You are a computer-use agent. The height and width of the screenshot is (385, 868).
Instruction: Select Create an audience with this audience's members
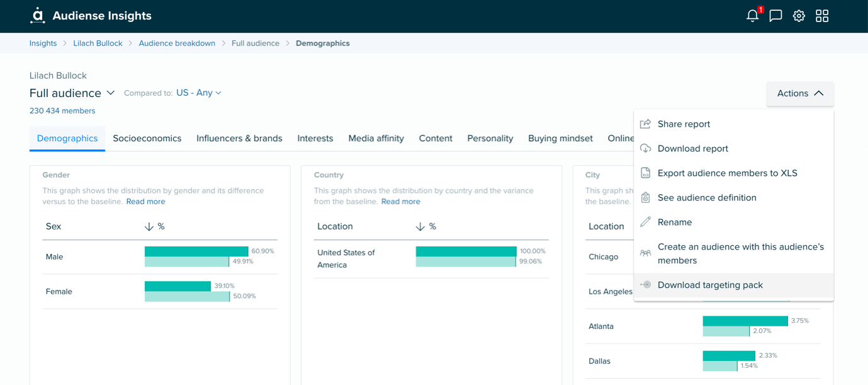coord(733,254)
